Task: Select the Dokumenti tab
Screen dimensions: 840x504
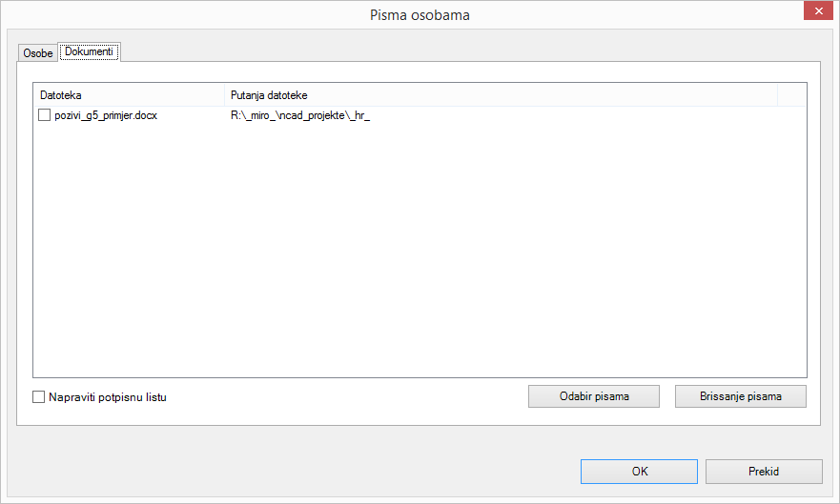Action: click(x=90, y=51)
